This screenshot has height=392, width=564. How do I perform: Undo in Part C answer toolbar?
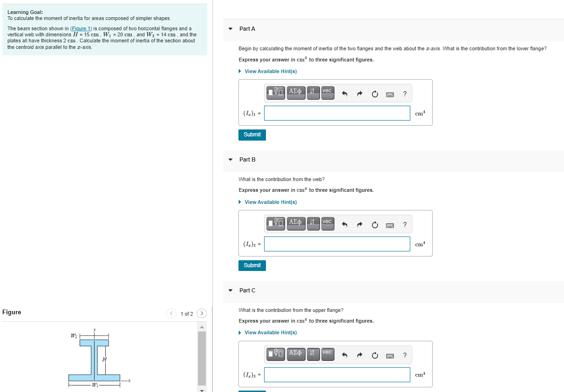pos(345,356)
